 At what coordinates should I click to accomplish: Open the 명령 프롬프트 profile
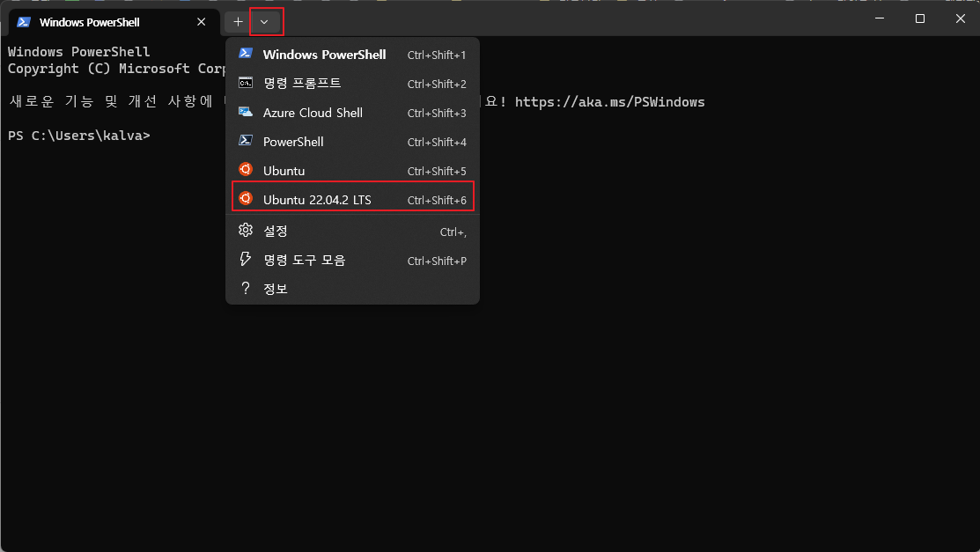pyautogui.click(x=352, y=83)
